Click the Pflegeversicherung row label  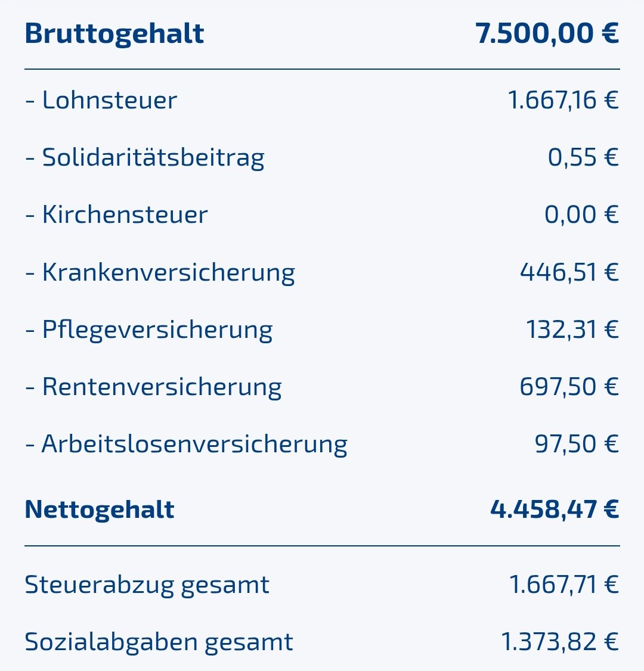point(148,330)
